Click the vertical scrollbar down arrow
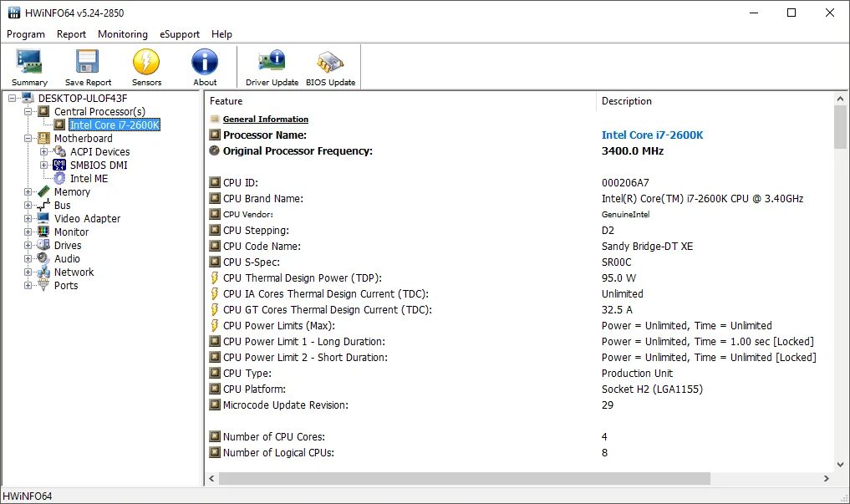 (x=840, y=465)
